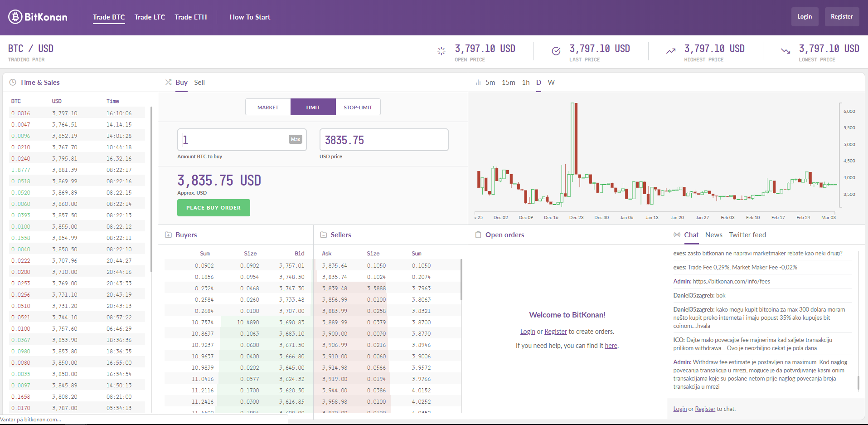Open the bitkonan.com/info/fees chat link

732,282
